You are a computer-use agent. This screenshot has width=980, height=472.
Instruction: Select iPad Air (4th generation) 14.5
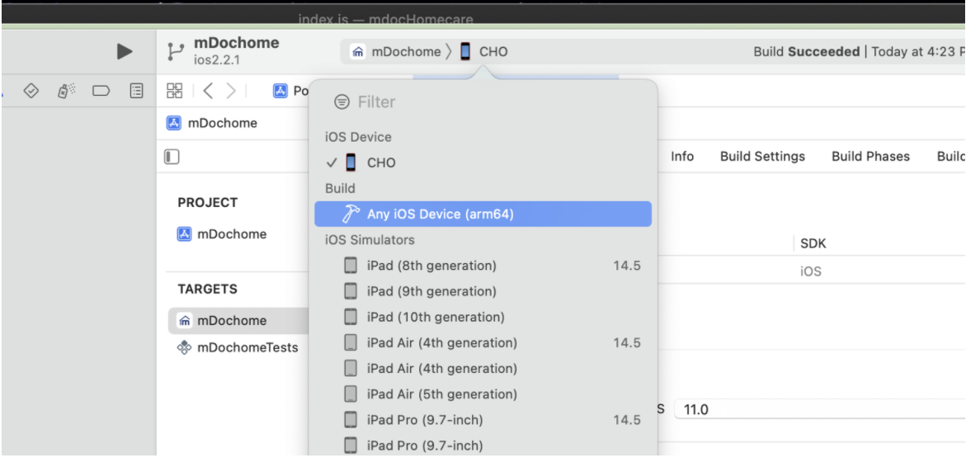point(483,342)
